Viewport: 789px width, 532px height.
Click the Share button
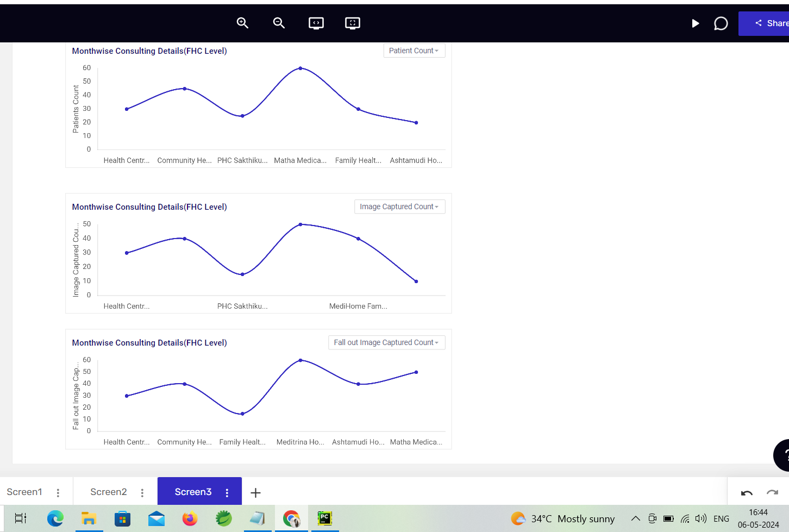764,23
